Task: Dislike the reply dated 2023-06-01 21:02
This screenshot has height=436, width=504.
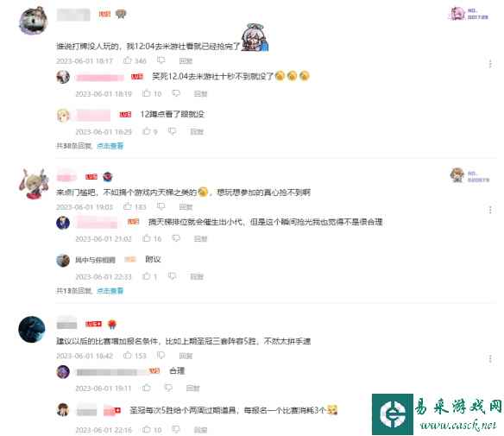Action: 176,238
